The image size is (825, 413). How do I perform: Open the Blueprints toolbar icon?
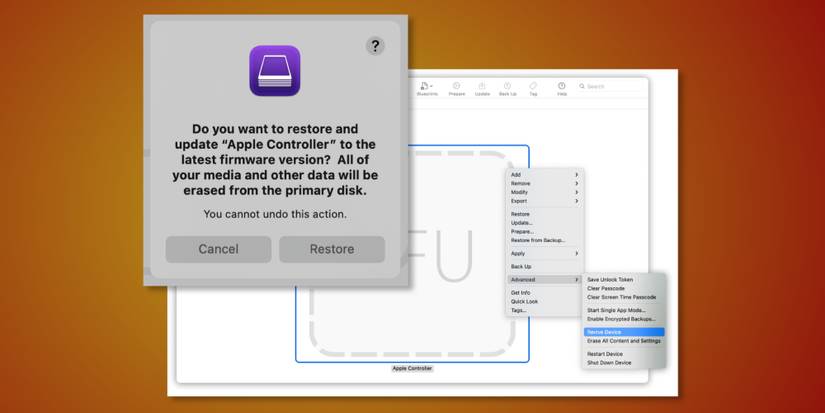[427, 89]
